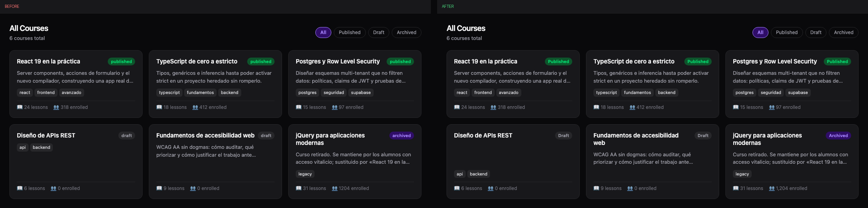The width and height of the screenshot is (868, 208).
Task: Click book icon beside 6 lessons in AFTER panel
Action: click(x=457, y=188)
